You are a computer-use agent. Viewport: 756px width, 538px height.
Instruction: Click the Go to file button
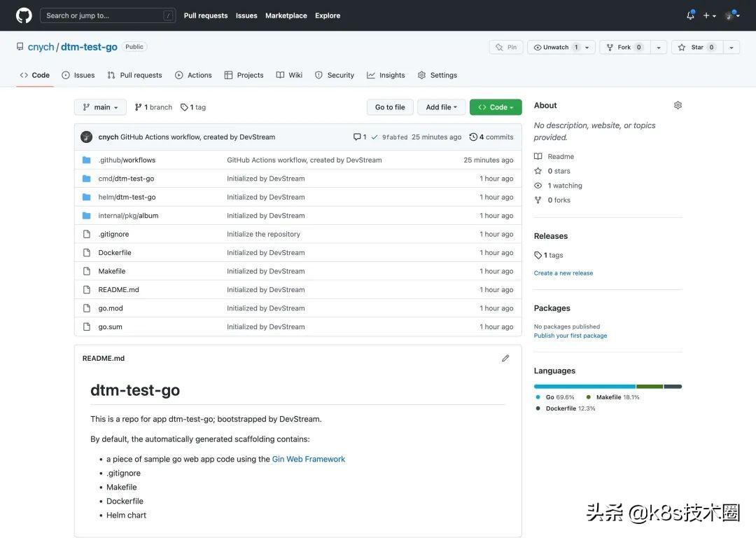(x=390, y=107)
